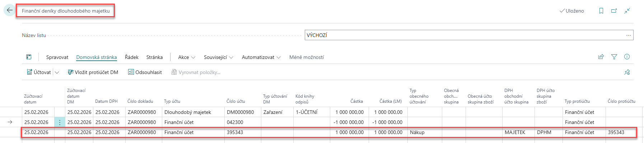Viewport: 644px width, 143px height.
Task: Click the Vyrovnat položky button
Action: 196,72
